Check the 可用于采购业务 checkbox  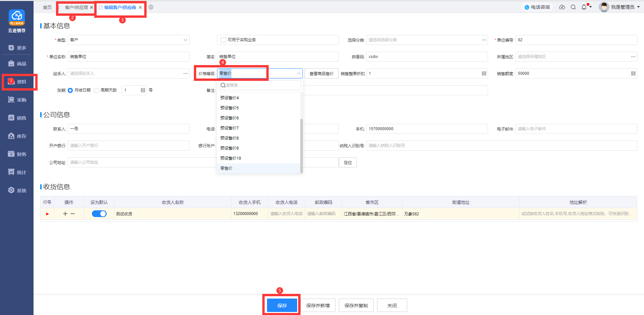[x=223, y=40]
